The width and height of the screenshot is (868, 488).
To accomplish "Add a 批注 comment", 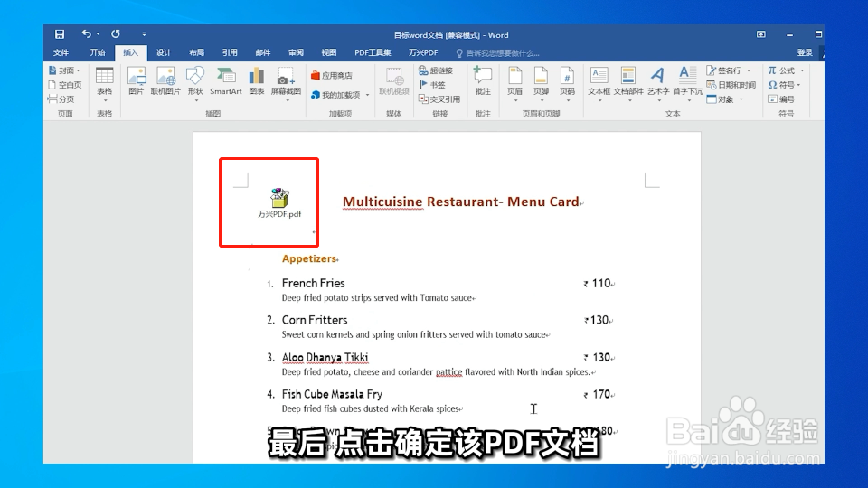I will (483, 81).
